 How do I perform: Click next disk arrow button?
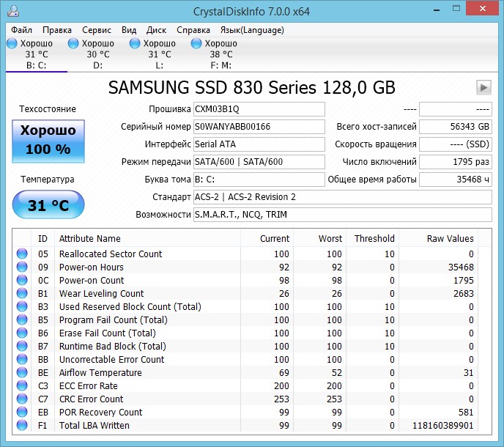pyautogui.click(x=483, y=87)
